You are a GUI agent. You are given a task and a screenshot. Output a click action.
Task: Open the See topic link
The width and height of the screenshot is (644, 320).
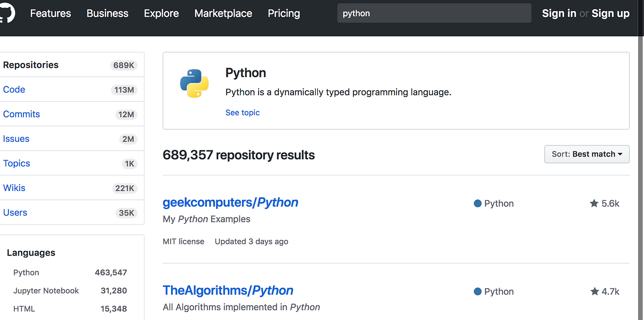(x=242, y=112)
